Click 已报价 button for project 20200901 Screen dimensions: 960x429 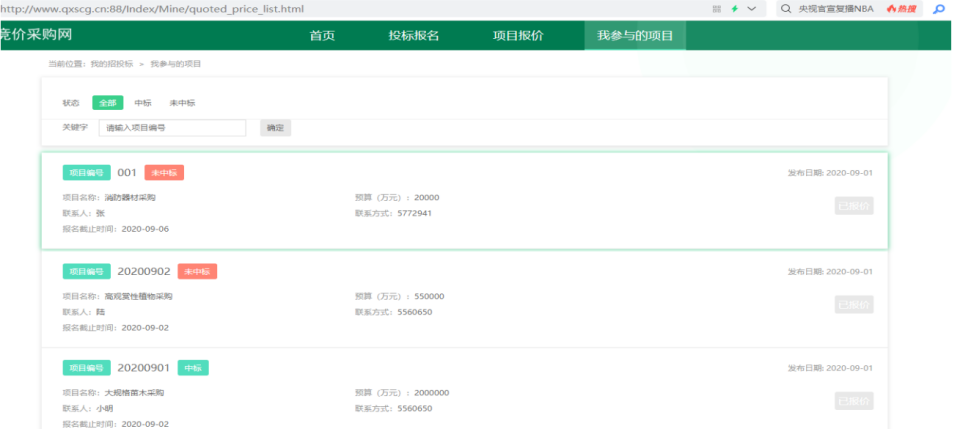click(x=854, y=401)
